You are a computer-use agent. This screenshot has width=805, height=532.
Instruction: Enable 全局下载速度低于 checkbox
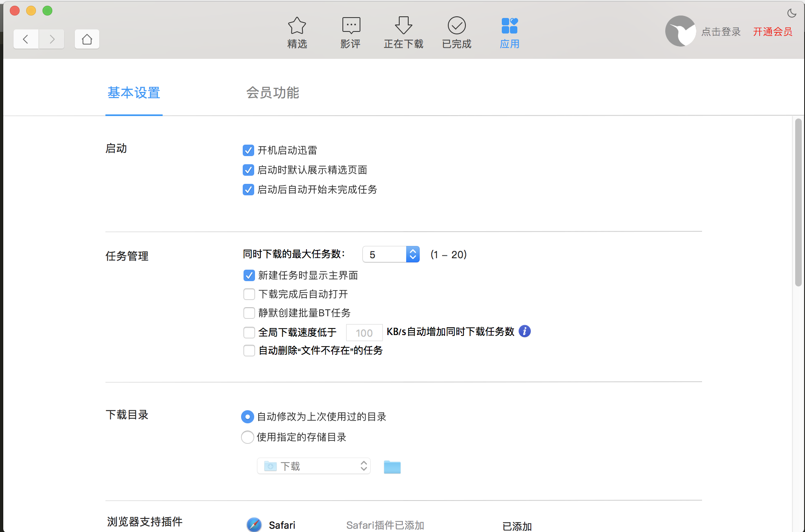click(x=249, y=333)
